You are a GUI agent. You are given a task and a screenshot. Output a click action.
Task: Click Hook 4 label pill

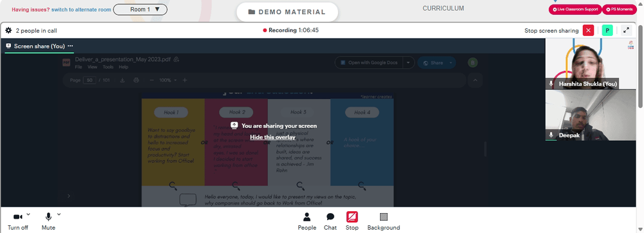pos(362,113)
